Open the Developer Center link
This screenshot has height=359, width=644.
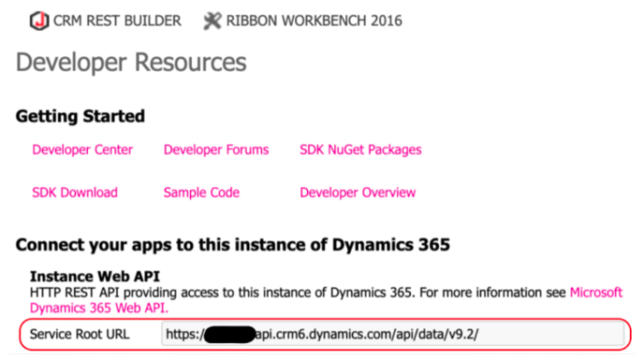[82, 150]
